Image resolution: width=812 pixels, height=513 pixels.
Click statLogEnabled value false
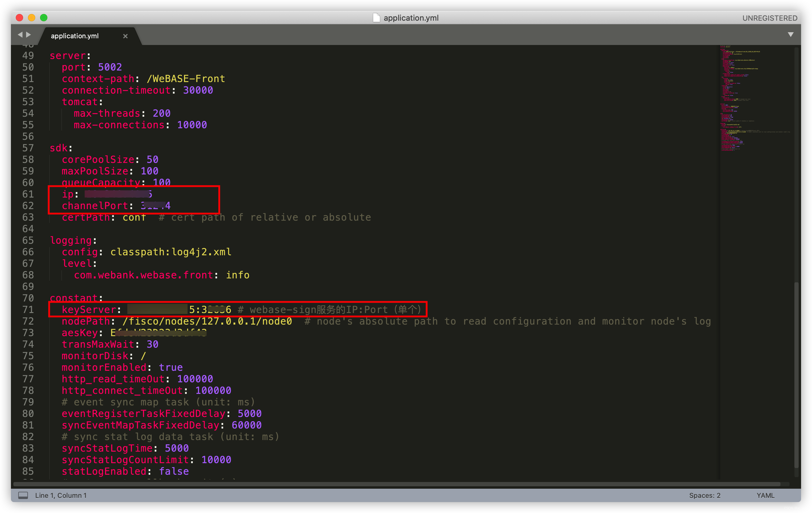coord(174,471)
